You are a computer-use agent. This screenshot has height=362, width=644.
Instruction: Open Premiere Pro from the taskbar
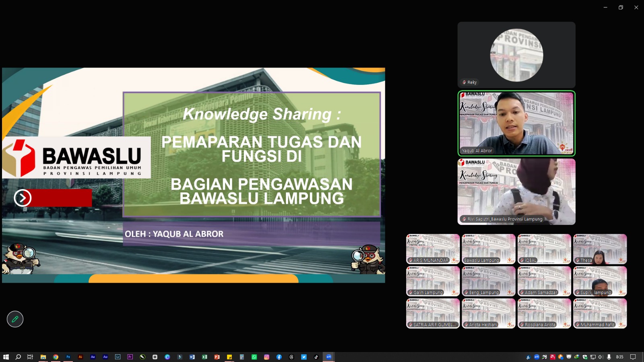tap(130, 357)
